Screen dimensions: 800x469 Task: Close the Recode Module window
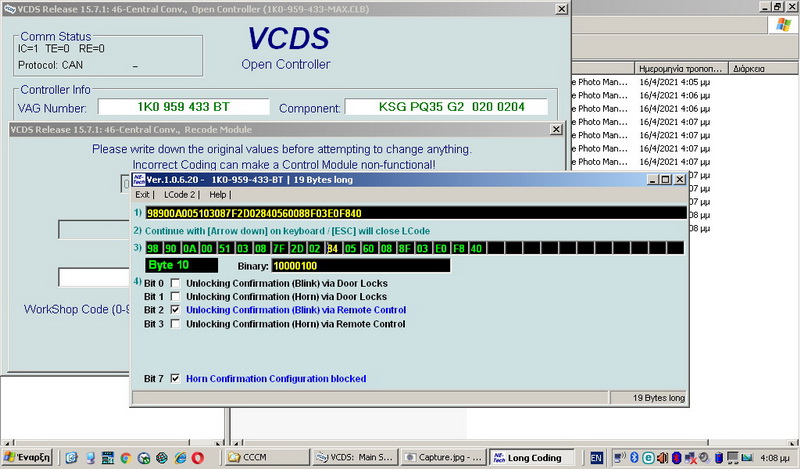(557, 130)
